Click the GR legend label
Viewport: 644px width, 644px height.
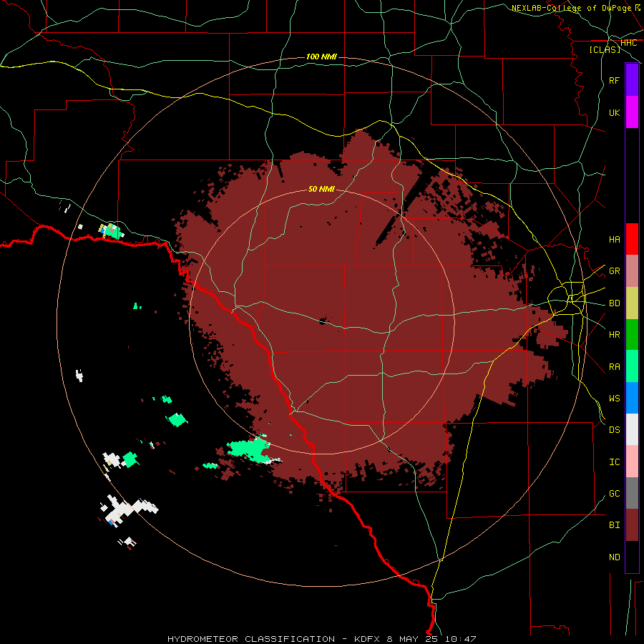click(x=615, y=271)
